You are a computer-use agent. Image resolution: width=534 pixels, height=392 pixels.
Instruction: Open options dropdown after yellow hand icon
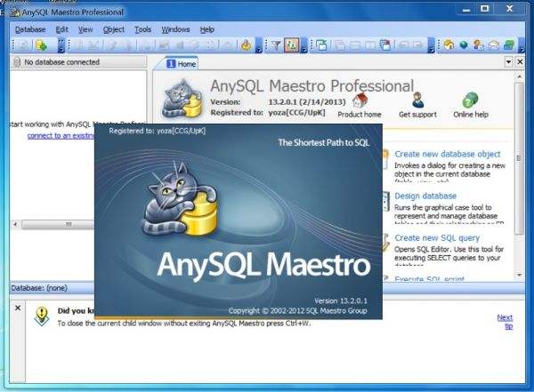click(258, 45)
